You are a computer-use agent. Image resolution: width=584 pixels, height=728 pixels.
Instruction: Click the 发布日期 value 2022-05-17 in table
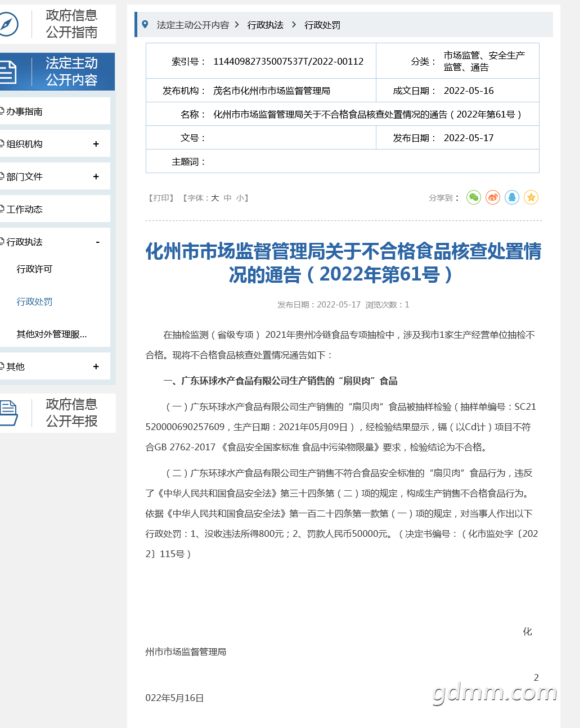469,138
